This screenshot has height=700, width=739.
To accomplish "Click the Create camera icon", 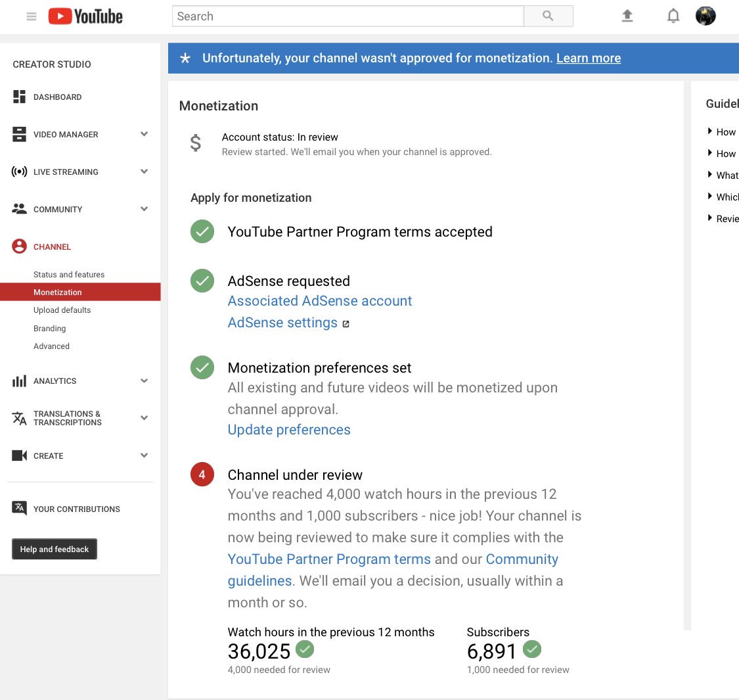I will [19, 455].
